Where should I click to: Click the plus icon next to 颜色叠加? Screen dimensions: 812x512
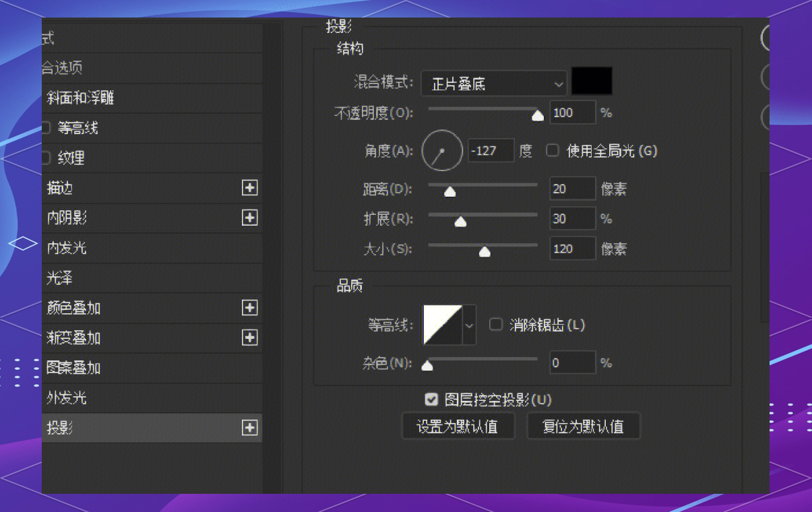click(x=250, y=308)
